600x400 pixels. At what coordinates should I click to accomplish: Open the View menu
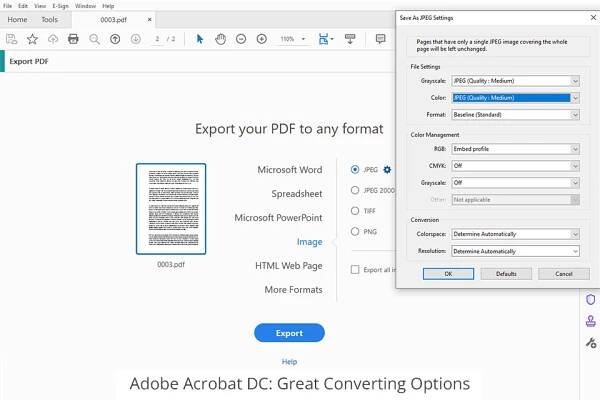(x=40, y=6)
